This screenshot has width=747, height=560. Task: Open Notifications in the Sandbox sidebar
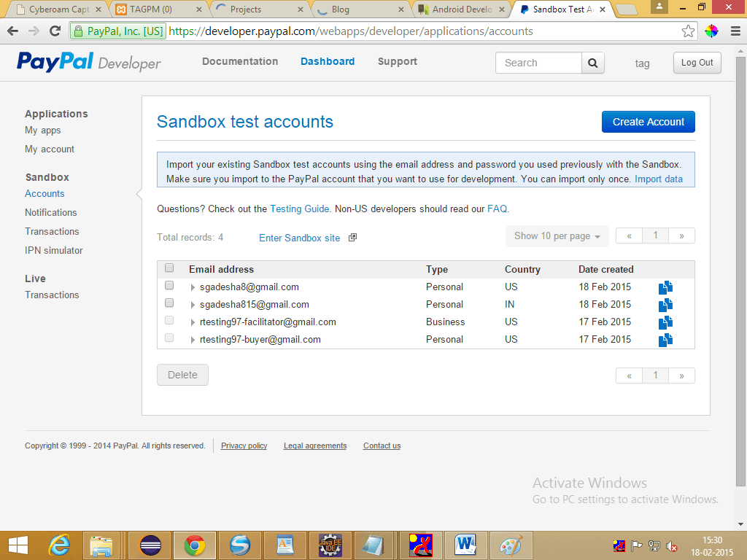tap(50, 212)
